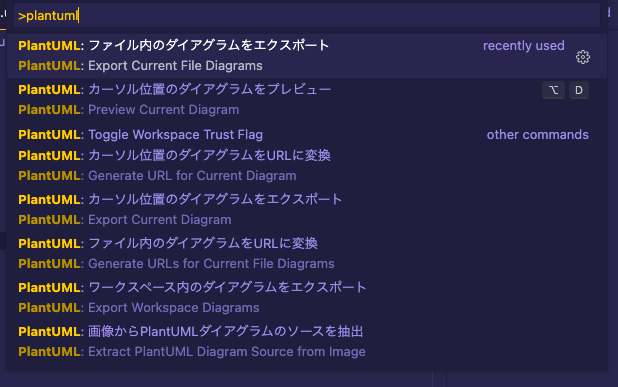Click the Option key keybinding badge

[553, 90]
